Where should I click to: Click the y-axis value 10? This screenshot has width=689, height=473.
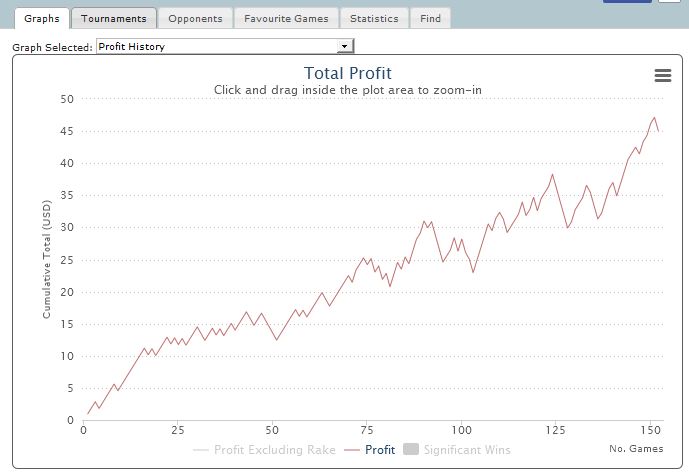coord(67,356)
